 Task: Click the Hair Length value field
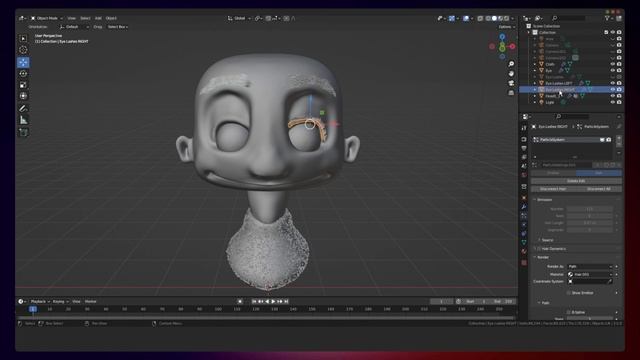[589, 223]
